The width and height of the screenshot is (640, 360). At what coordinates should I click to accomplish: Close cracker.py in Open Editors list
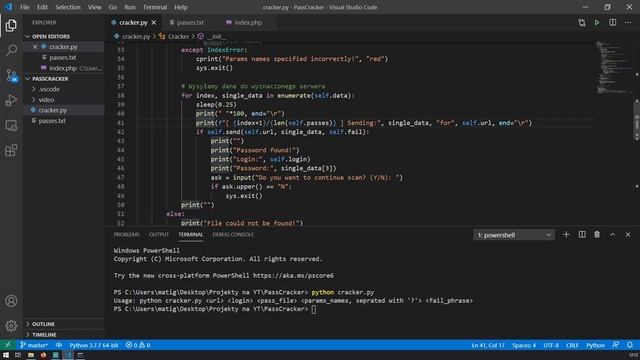[35, 47]
